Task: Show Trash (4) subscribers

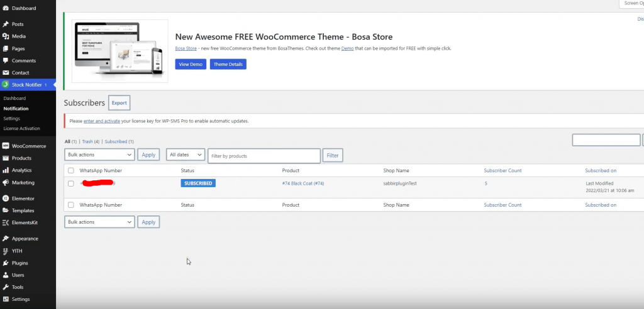Action: [91, 141]
